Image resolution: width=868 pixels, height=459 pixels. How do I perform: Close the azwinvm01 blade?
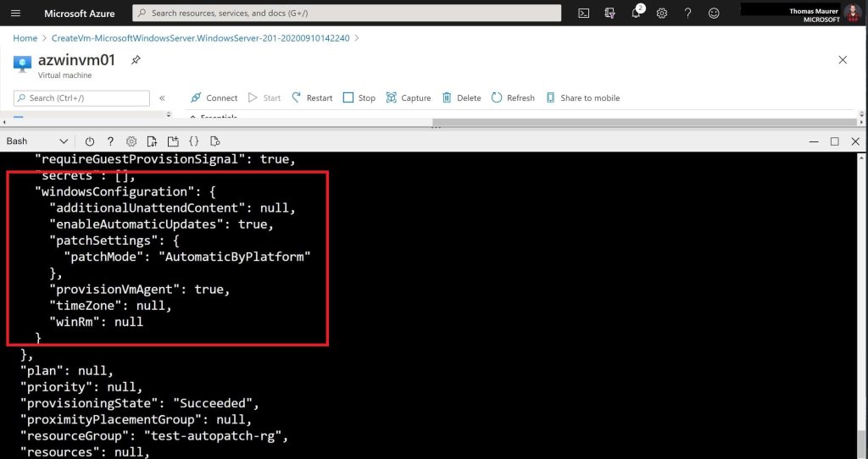843,60
